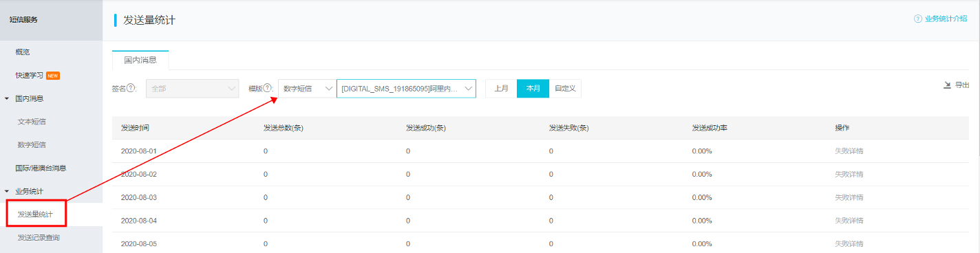Image resolution: width=980 pixels, height=253 pixels.
Task: Click 失败详情 for 2020-08-04
Action: pos(849,221)
